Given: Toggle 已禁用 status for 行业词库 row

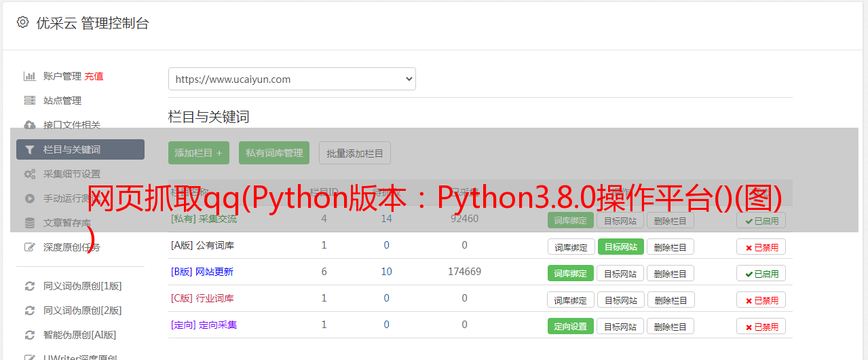Looking at the screenshot, I should coord(761,300).
